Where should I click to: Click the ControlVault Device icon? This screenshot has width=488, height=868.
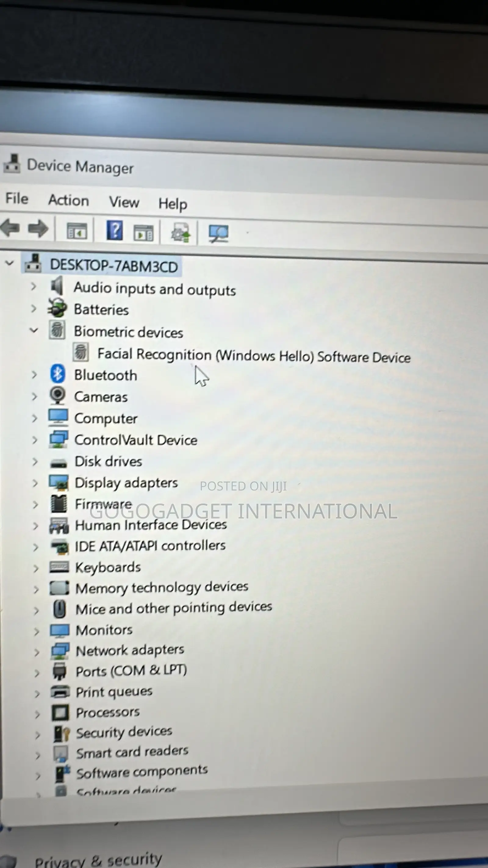click(59, 439)
